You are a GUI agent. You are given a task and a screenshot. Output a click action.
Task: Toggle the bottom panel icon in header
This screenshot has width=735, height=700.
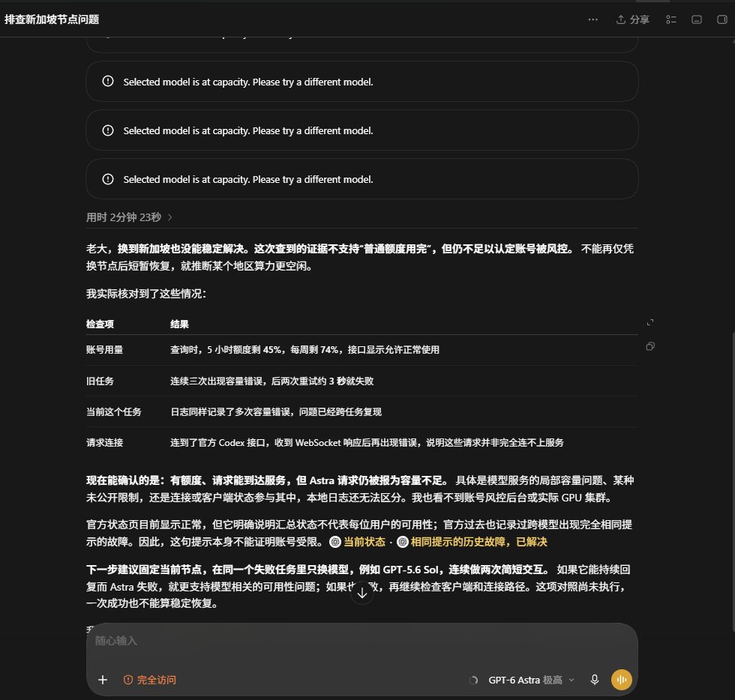point(697,19)
